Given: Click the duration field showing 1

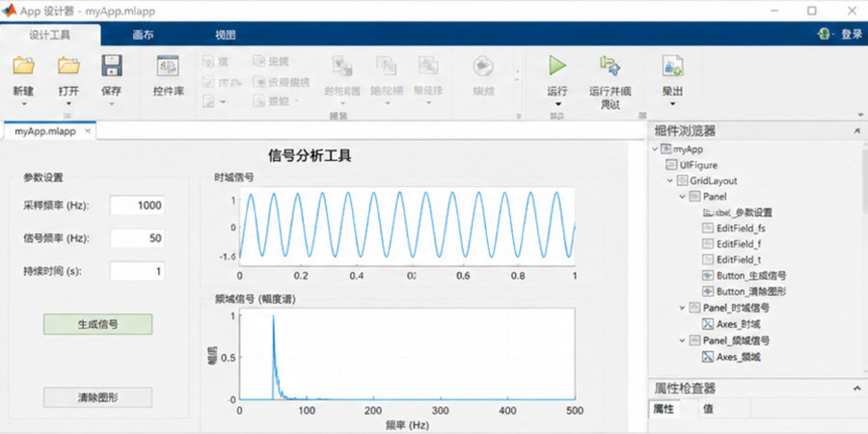Looking at the screenshot, I should [137, 271].
